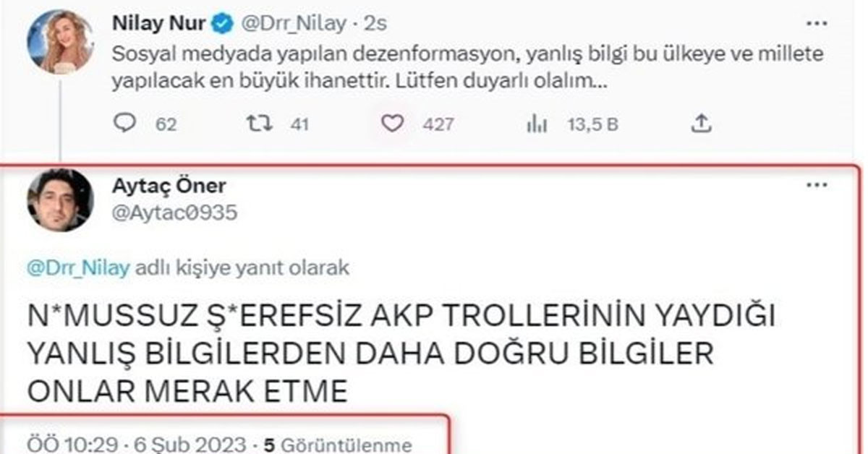Screen dimensions: 868x454
Task: Open Nilay Nur's profile picture
Action: click(x=59, y=42)
